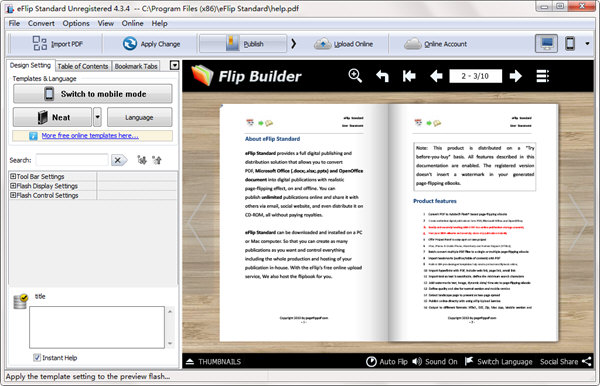600x386 pixels.
Task: Click the settings Search input field
Action: 72,160
